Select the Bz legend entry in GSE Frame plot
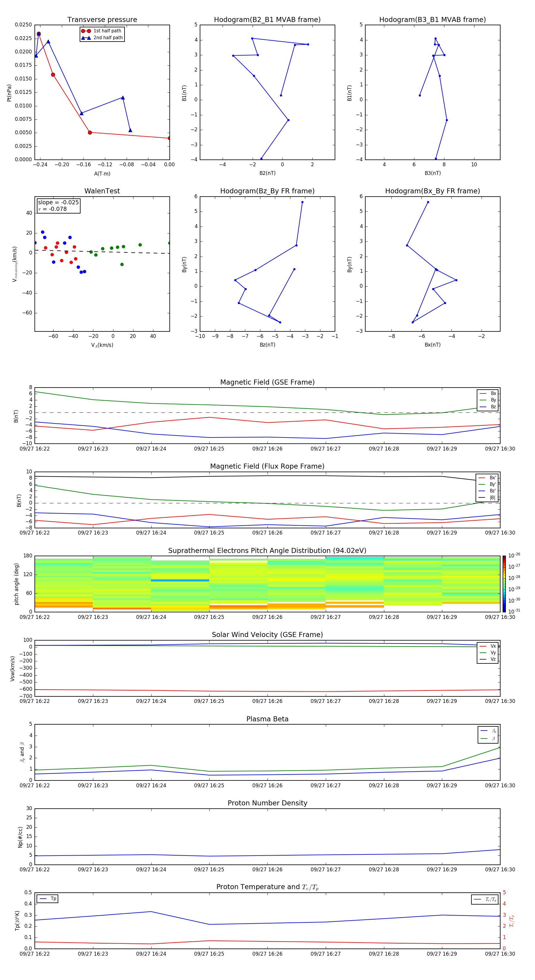535x980 pixels. [x=488, y=407]
